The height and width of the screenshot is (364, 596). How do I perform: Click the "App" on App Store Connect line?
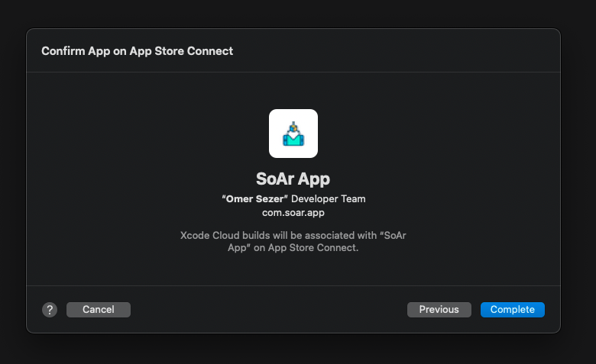[293, 248]
